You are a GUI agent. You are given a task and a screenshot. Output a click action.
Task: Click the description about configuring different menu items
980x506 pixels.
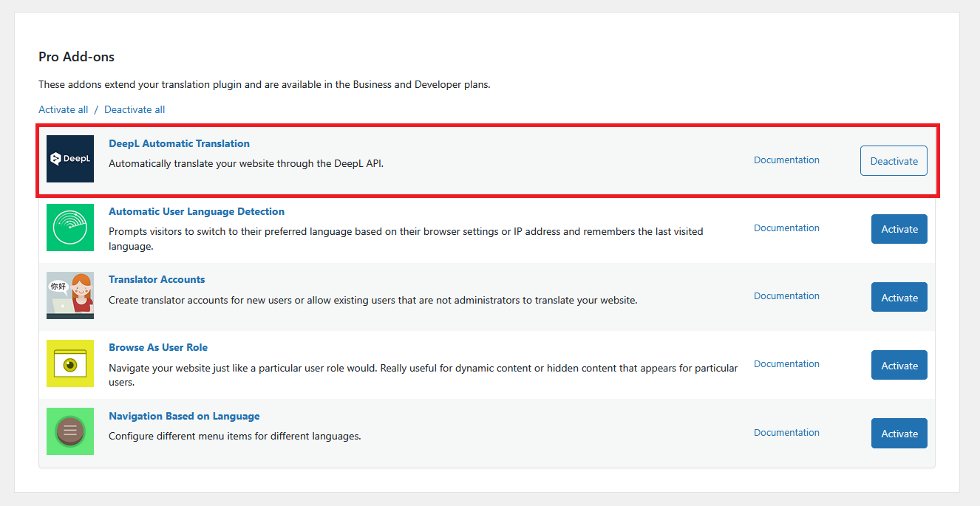(x=234, y=436)
